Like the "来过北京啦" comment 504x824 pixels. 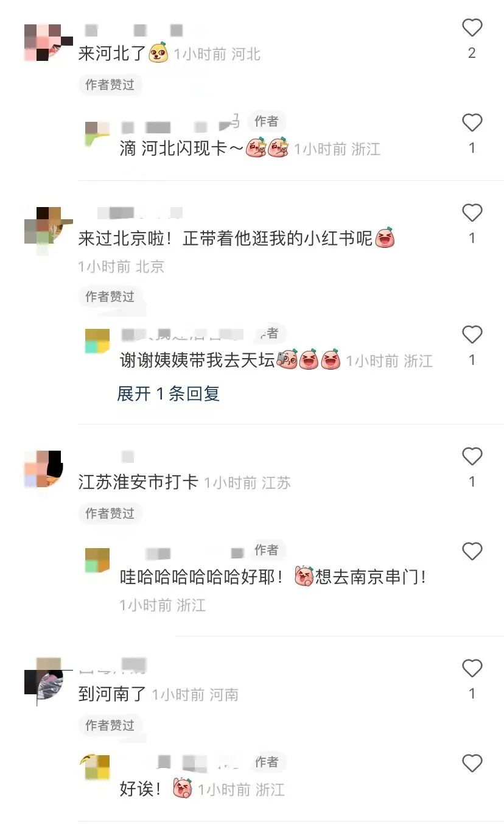[x=472, y=213]
